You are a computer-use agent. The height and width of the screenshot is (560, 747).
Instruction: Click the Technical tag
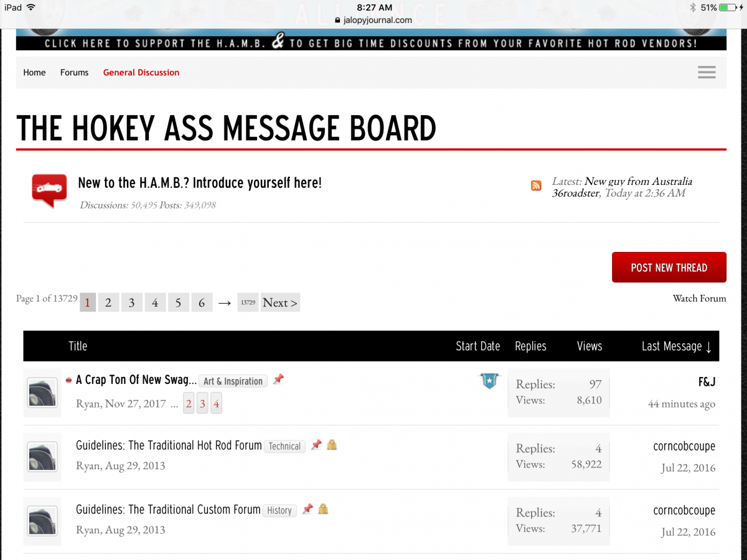285,446
